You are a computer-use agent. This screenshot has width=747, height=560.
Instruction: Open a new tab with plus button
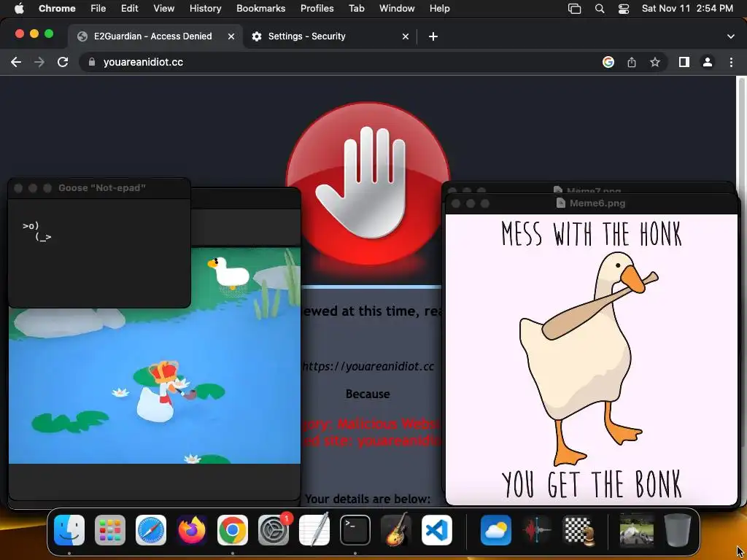tap(433, 36)
